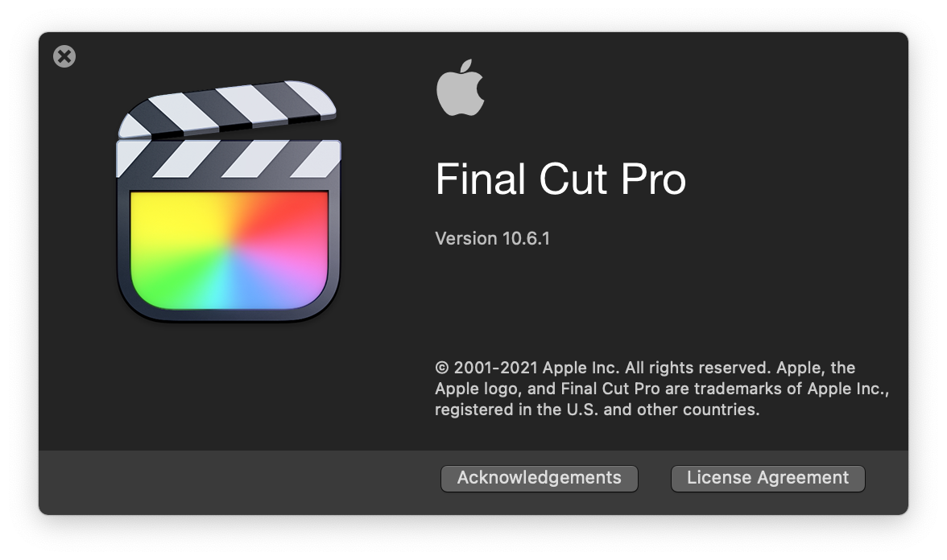This screenshot has height=560, width=947.
Task: Select the Version 10.6.1 label
Action: 492,238
